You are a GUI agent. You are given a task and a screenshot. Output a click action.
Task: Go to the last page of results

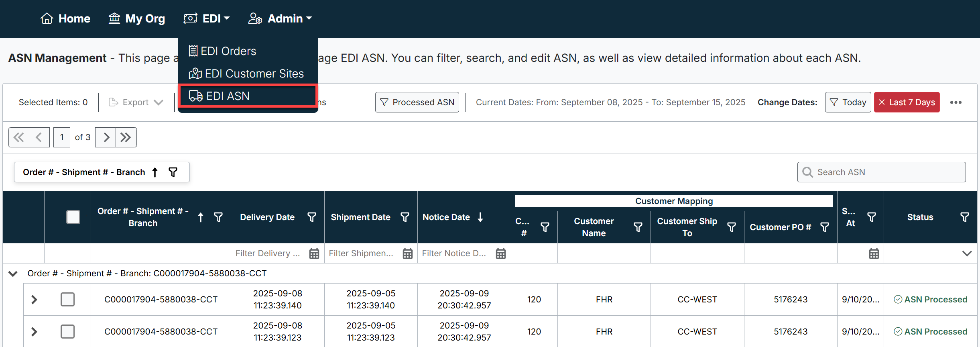click(x=126, y=137)
